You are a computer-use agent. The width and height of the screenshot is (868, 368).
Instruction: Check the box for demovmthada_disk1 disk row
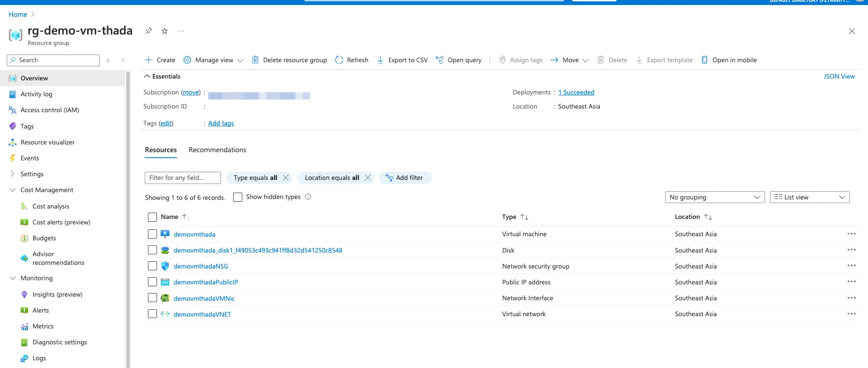[152, 250]
